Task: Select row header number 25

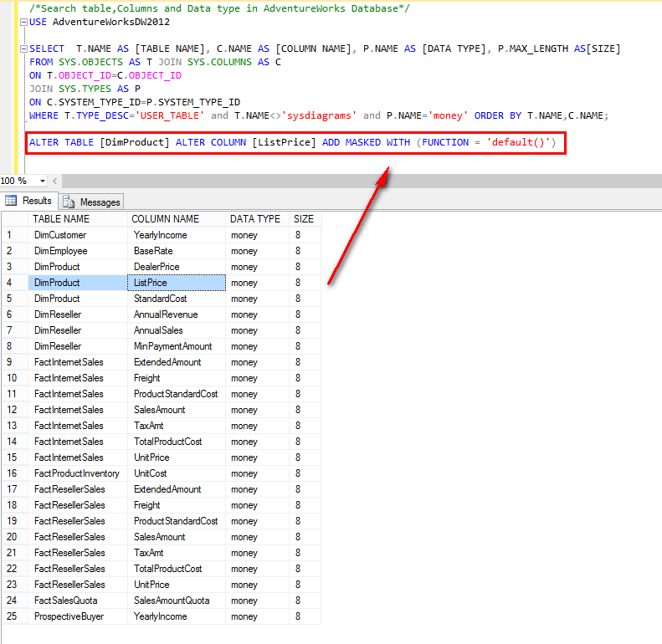Action: click(15, 616)
